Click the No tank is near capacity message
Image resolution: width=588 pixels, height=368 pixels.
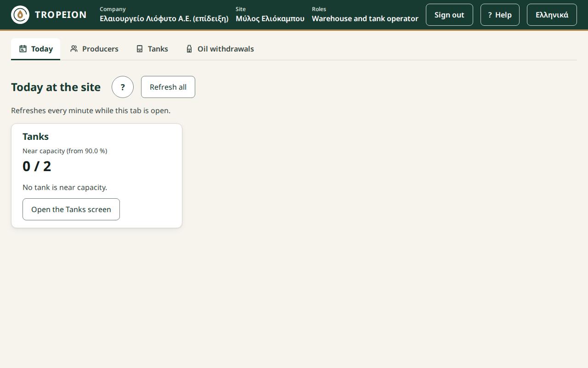click(65, 187)
